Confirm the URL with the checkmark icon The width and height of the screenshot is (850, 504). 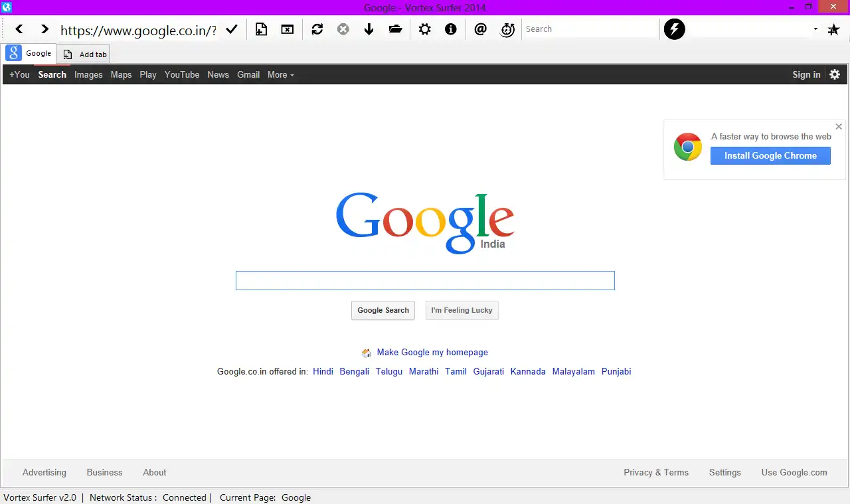[x=232, y=29]
